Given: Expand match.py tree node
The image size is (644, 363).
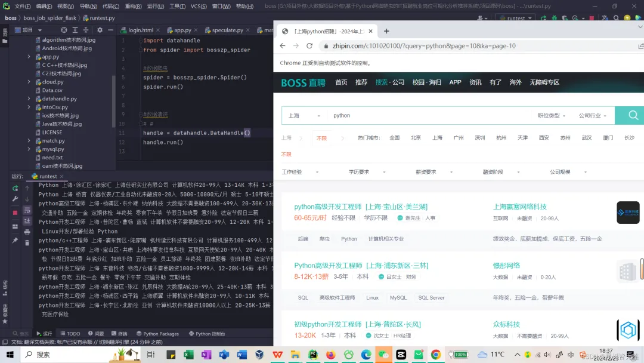Looking at the screenshot, I should coord(29,140).
